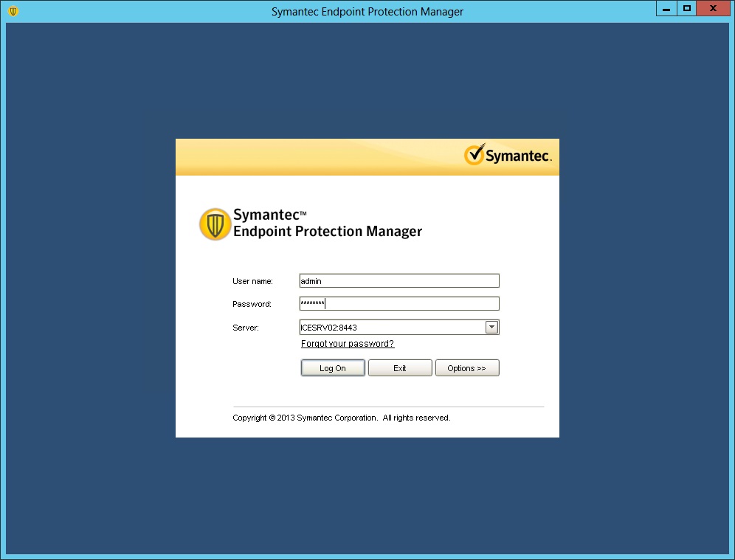
Task: Click the "User name:" label
Action: click(252, 281)
